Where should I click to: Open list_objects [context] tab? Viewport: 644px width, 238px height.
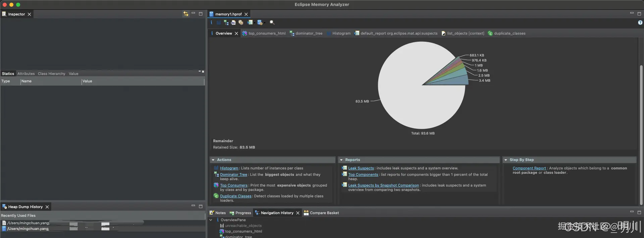[463, 33]
